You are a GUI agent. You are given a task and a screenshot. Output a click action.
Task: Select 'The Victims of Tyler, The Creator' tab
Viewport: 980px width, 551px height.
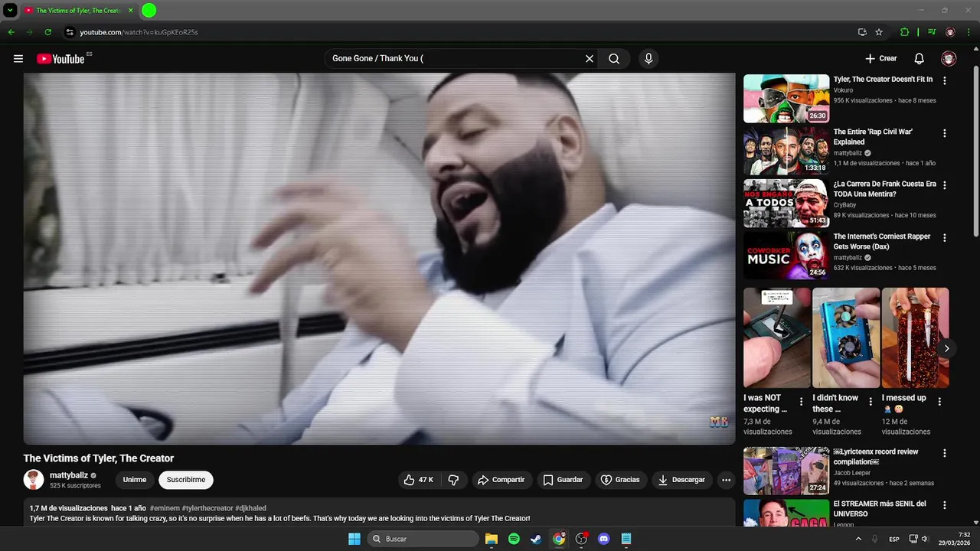78,11
